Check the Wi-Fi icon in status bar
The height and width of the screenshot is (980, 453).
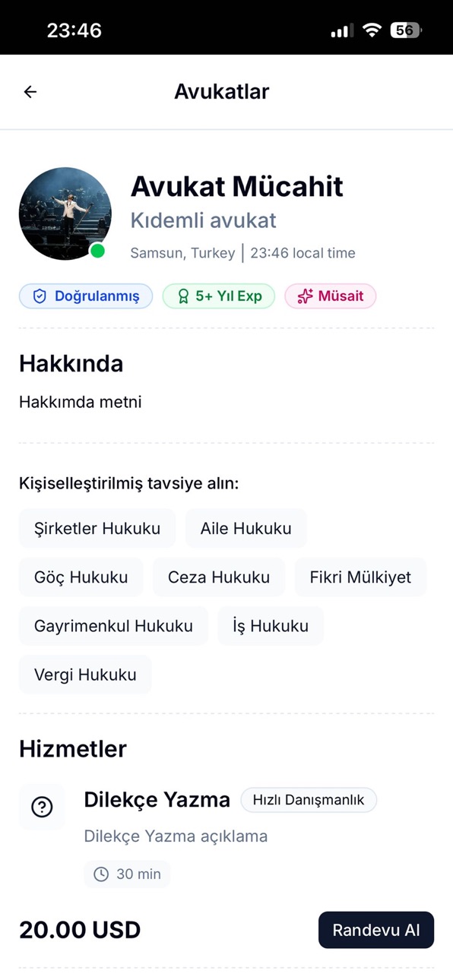pos(372,30)
